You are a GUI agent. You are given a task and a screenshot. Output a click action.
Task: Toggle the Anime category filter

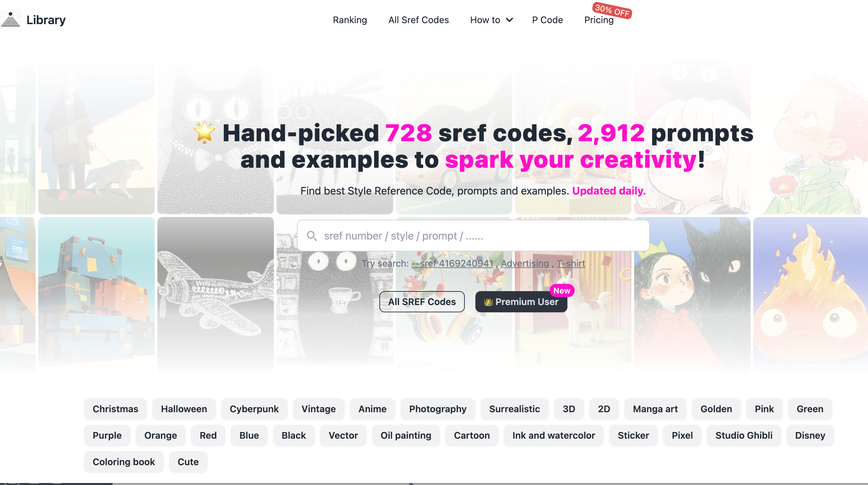[x=372, y=409]
